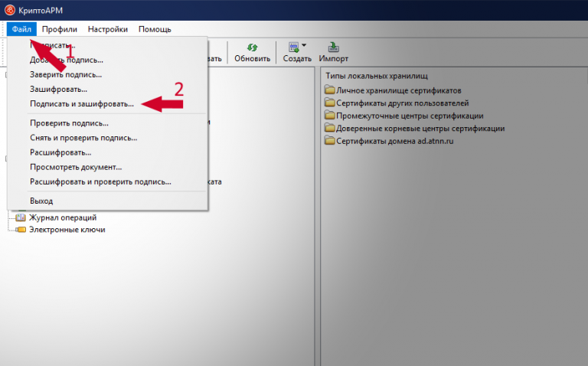Viewport: 588px width, 366px height.
Task: Select Журнал операций tree item
Action: click(x=56, y=217)
